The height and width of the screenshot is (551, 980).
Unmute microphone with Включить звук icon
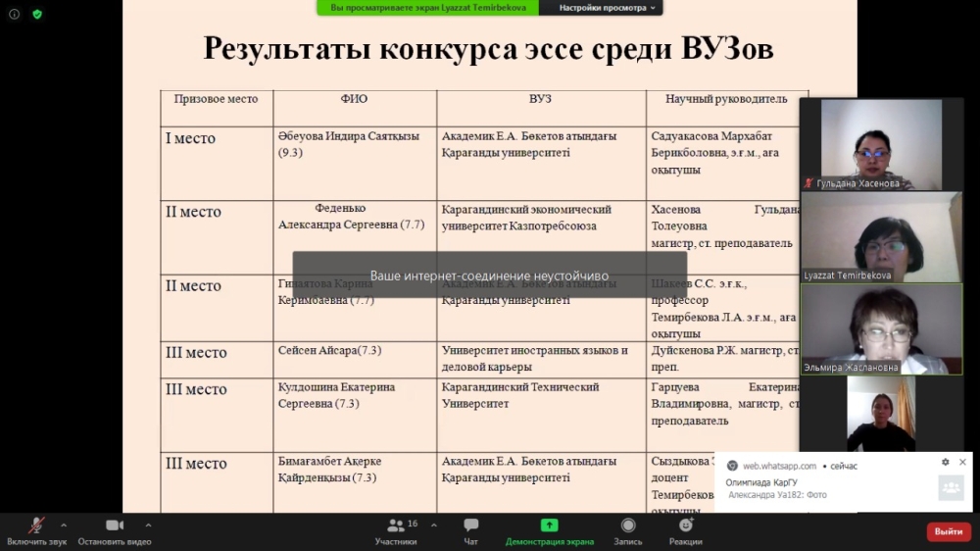(x=36, y=526)
